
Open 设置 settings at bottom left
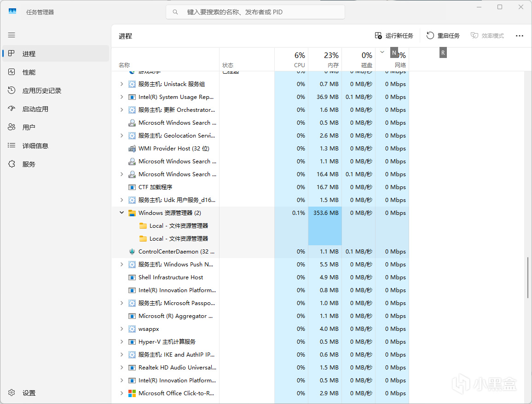coord(29,393)
